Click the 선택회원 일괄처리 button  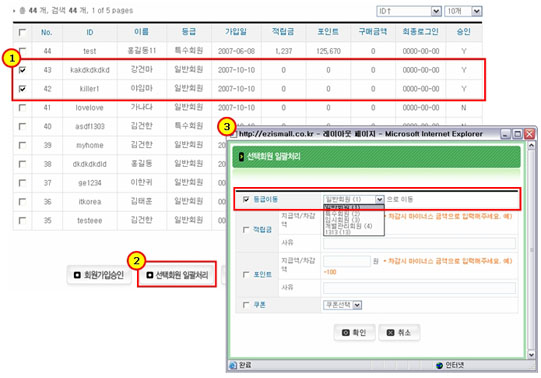click(x=177, y=275)
